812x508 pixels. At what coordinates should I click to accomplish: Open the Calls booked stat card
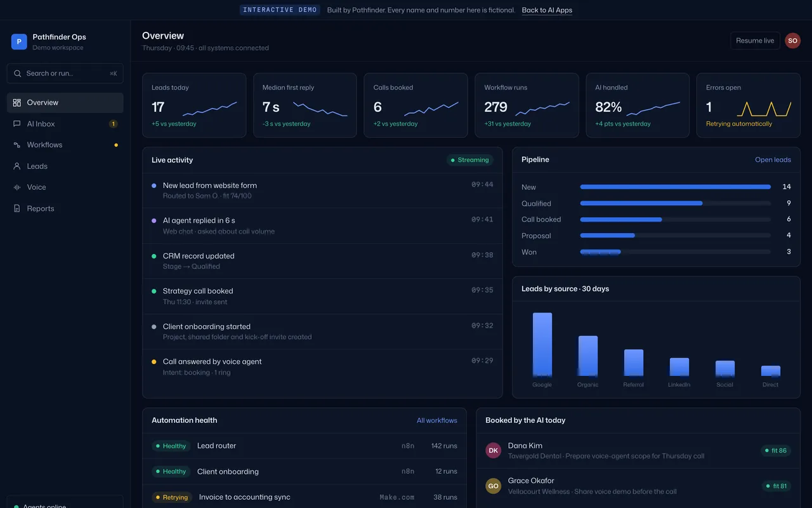416,105
